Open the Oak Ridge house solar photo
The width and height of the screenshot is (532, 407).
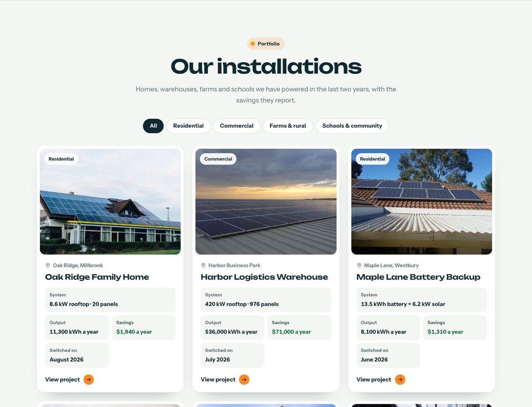pyautogui.click(x=110, y=202)
